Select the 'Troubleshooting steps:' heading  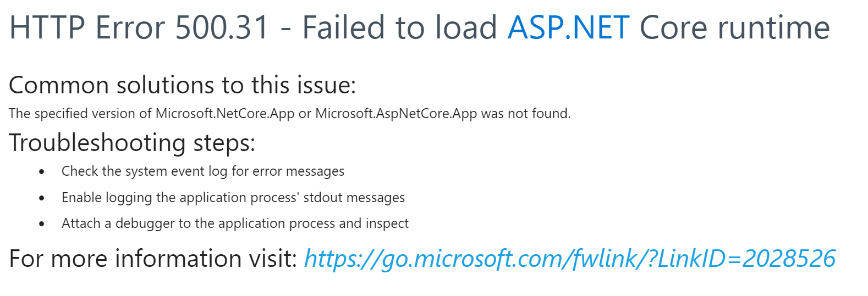132,143
